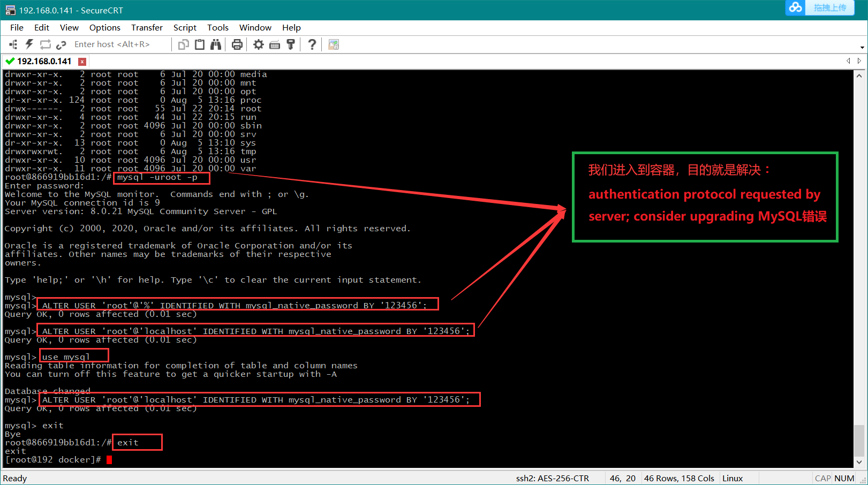Open the Script menu
Viewport: 868px width, 485px height.
pyautogui.click(x=185, y=27)
